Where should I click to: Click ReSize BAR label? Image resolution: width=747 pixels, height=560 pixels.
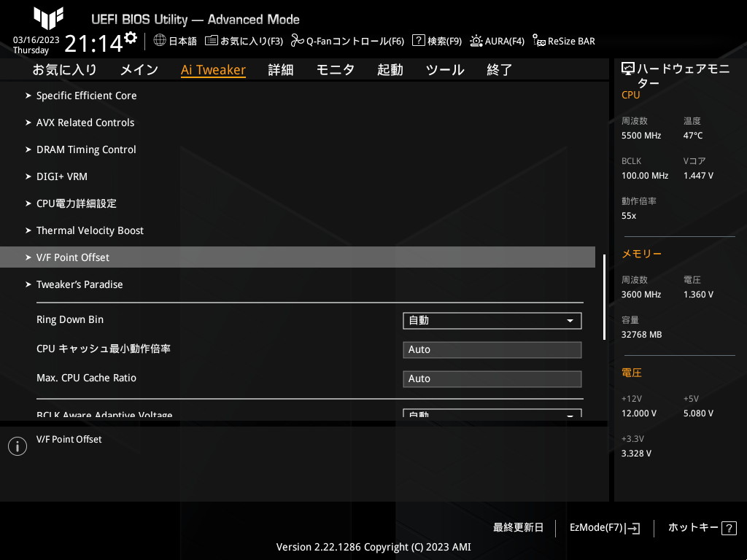click(x=571, y=41)
